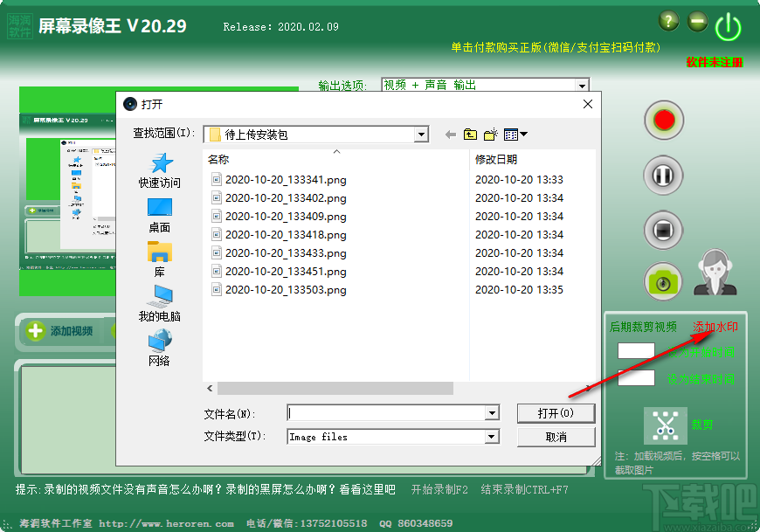The height and width of the screenshot is (532, 760).
Task: Click the scissors crop icon
Action: click(x=665, y=425)
